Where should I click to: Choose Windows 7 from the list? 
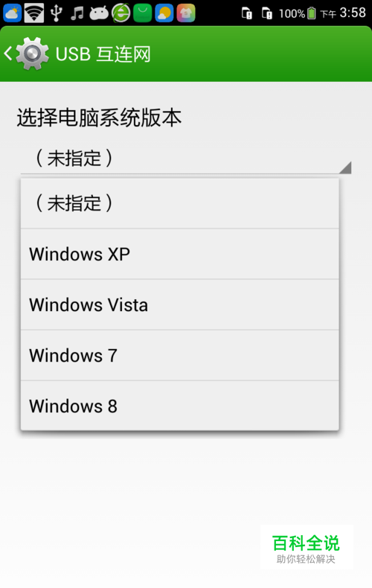coord(179,355)
